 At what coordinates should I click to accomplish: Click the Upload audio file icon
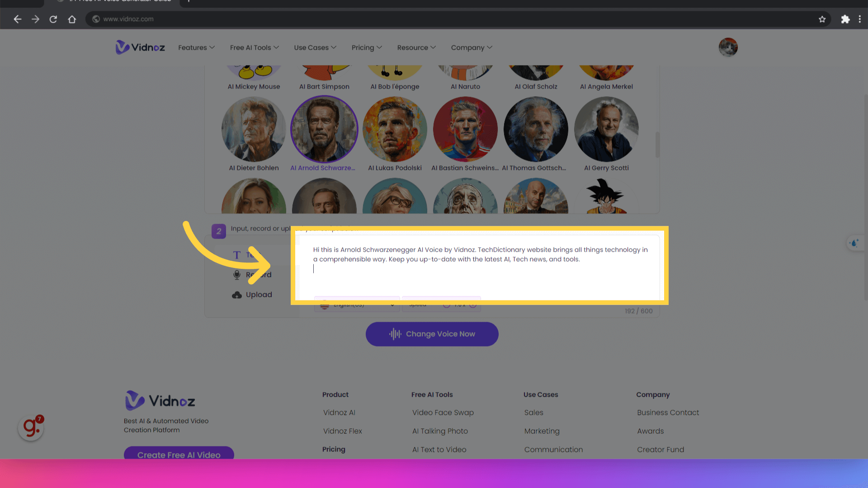point(237,294)
